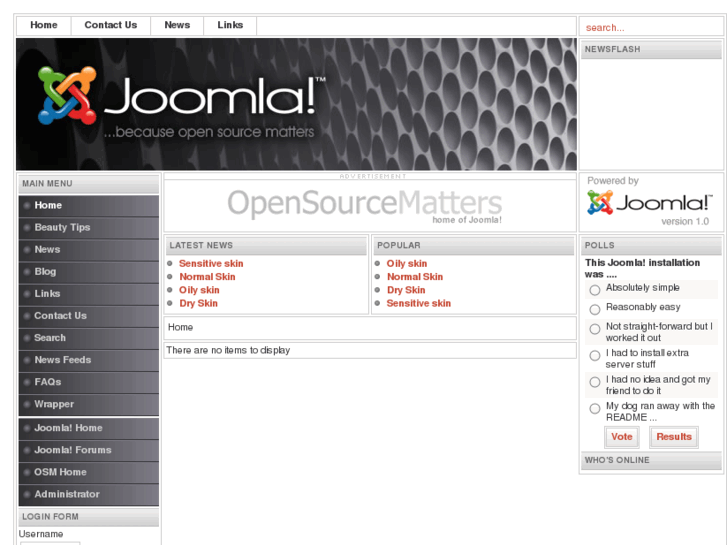Open Links in the top navigation bar
Screen dimensions: 727x545
tap(230, 26)
